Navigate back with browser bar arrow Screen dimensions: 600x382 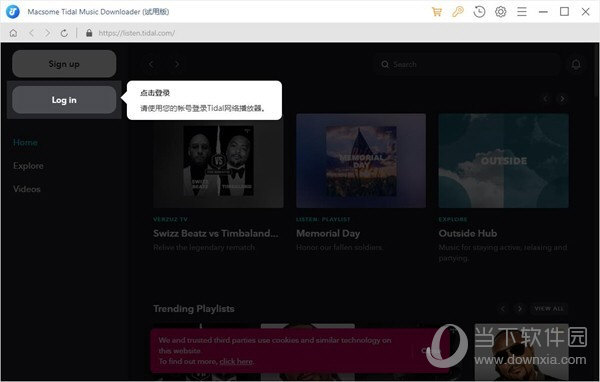tap(31, 33)
